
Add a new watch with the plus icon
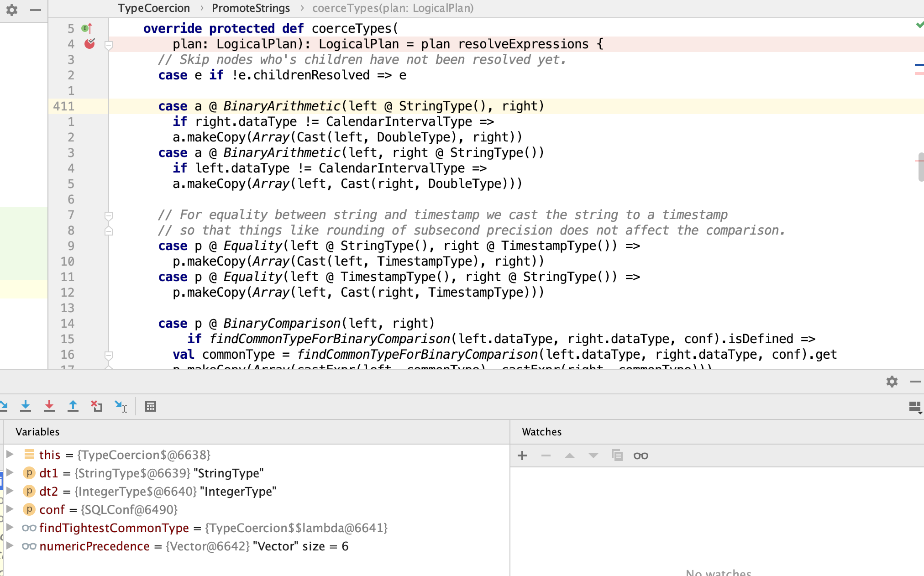(x=522, y=456)
